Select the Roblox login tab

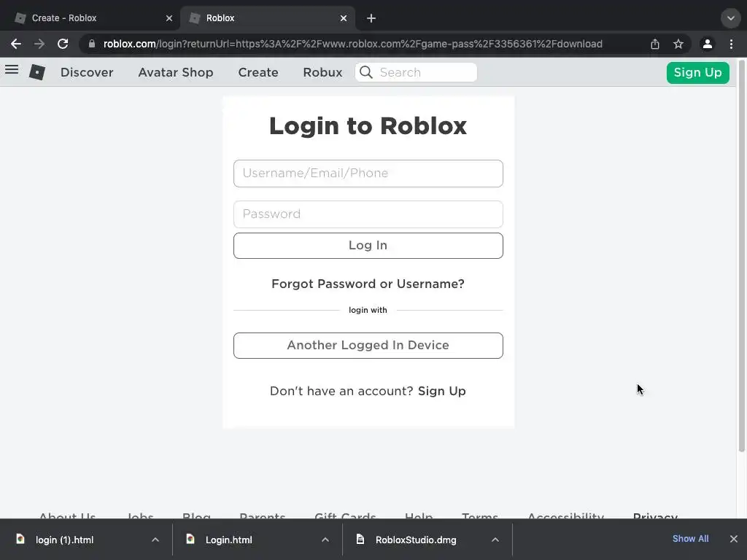coord(267,18)
